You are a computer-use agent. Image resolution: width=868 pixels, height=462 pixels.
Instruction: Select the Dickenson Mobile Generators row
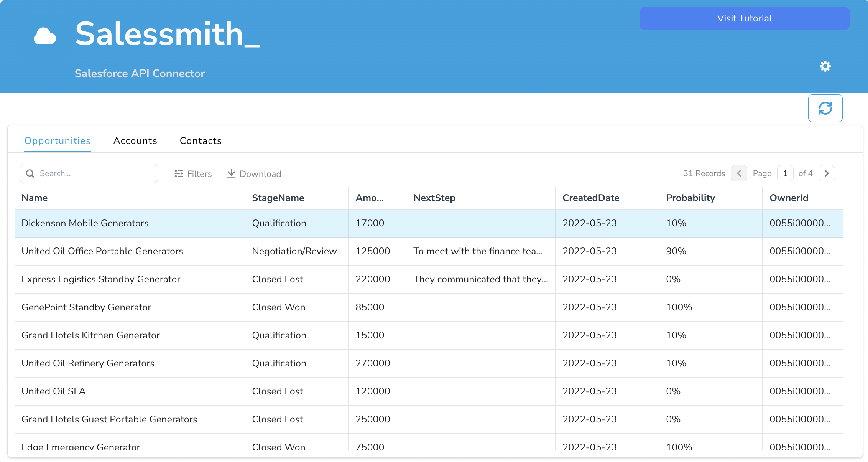coord(85,223)
